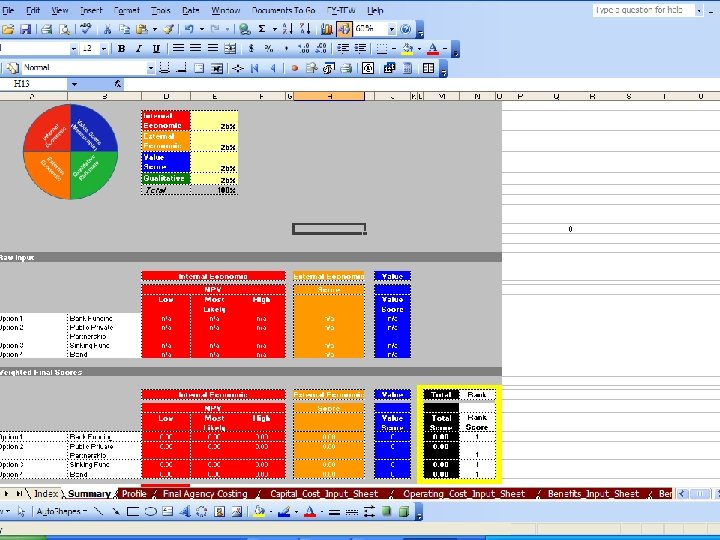Run the Spelling check icon
Screen dimensions: 720x540
(85, 29)
